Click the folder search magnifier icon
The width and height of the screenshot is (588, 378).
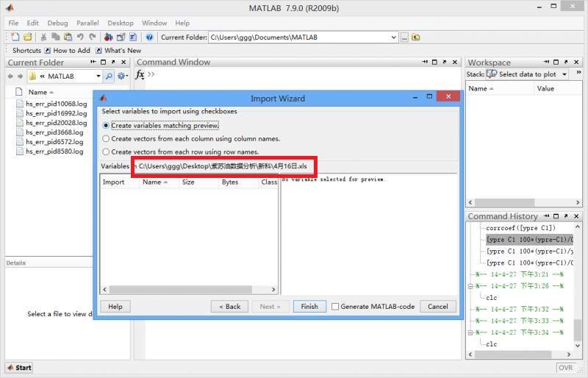coord(109,76)
